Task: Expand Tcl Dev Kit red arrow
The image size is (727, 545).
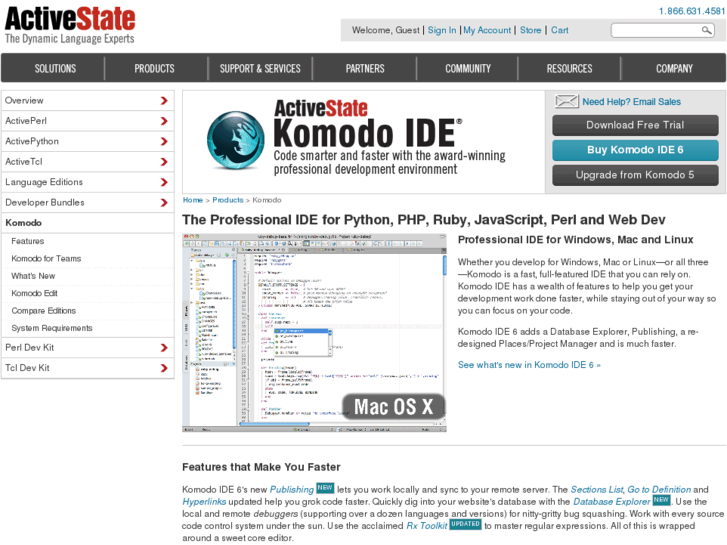Action: click(164, 368)
